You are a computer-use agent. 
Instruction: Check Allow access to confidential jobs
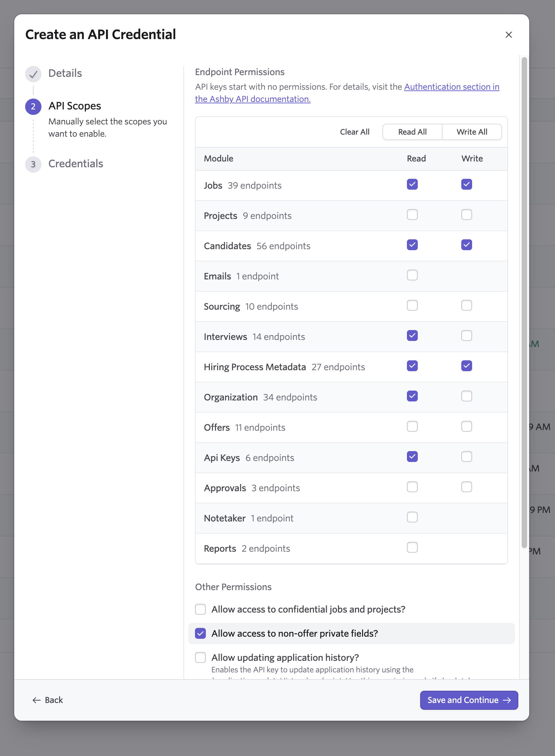pos(200,609)
